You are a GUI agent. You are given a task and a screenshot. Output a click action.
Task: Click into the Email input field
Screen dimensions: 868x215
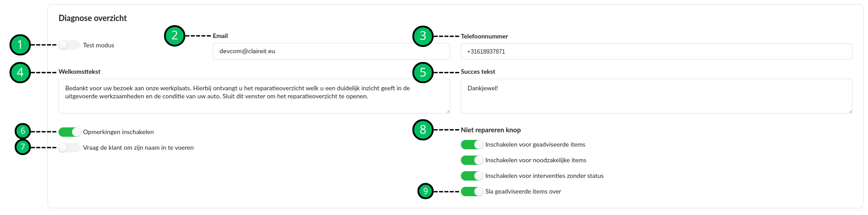click(331, 51)
